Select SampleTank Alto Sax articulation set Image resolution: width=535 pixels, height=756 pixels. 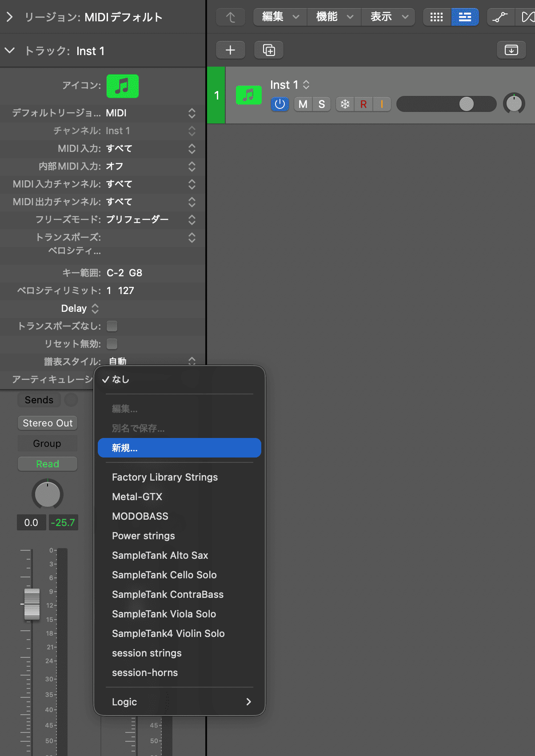[180, 555]
